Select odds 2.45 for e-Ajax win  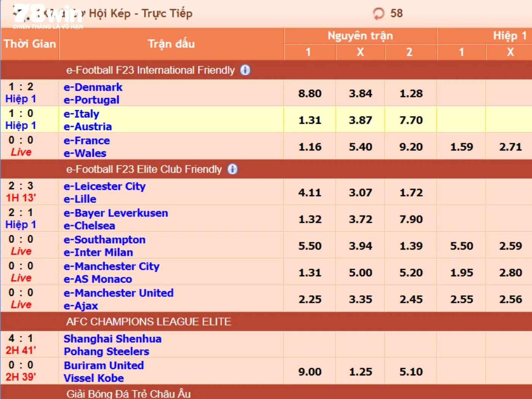(x=411, y=299)
